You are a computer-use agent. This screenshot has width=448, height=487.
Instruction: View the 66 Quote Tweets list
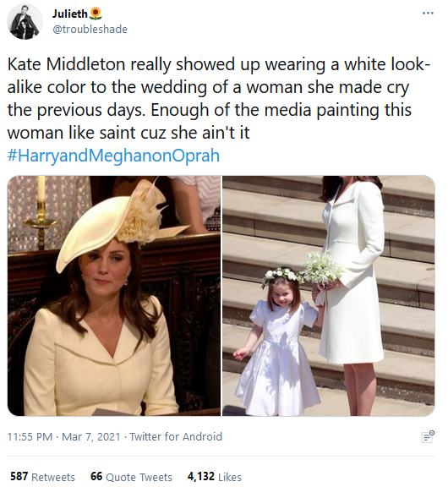tap(131, 477)
